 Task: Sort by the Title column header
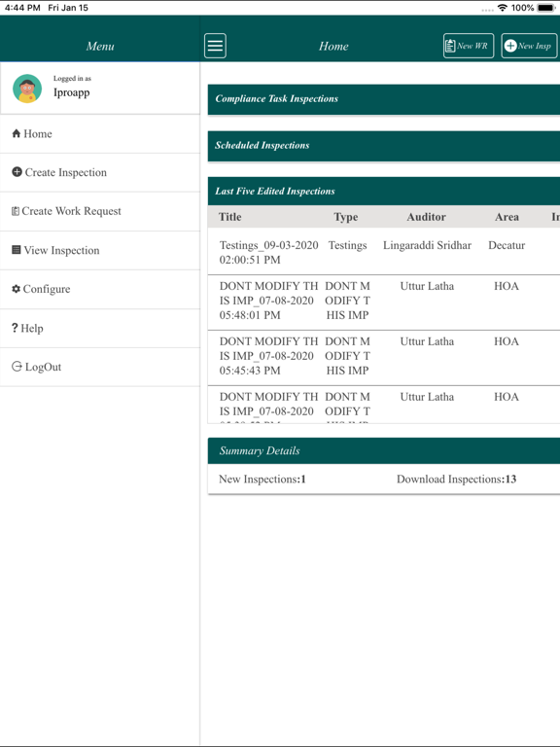(x=230, y=217)
